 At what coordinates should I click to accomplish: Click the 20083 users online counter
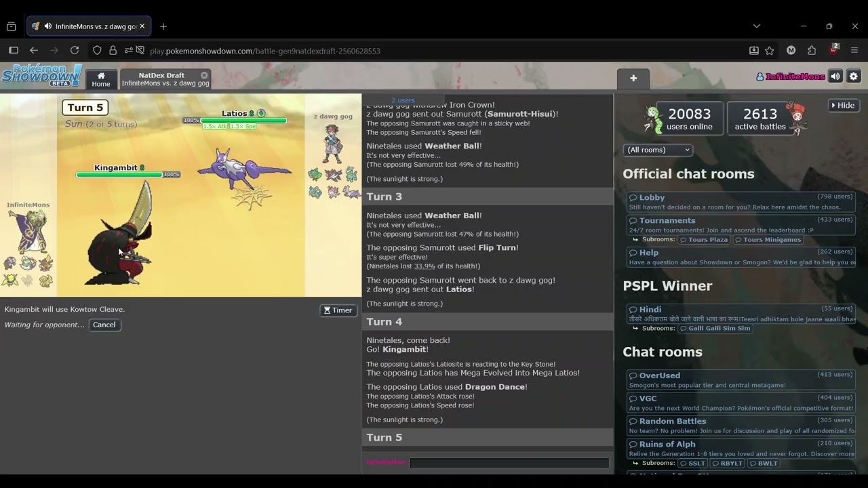click(689, 119)
